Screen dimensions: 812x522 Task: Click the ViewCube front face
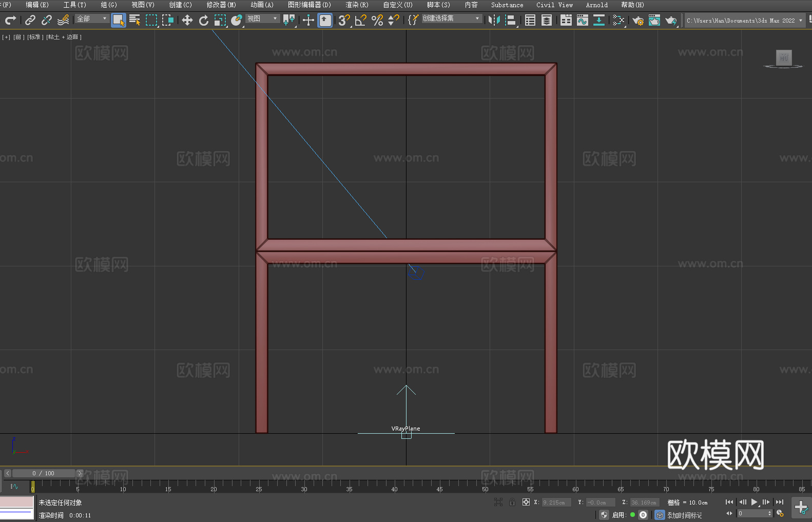point(784,57)
